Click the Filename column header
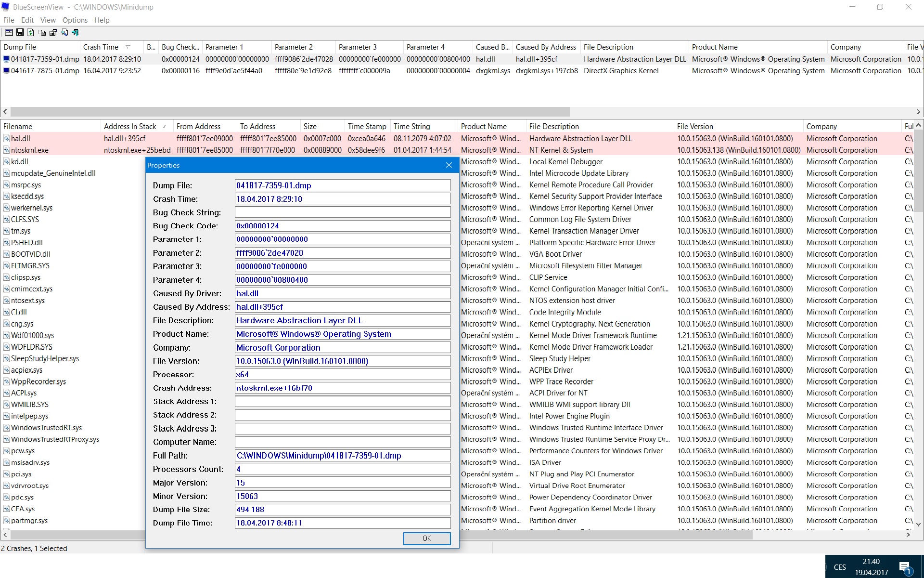 [x=18, y=127]
